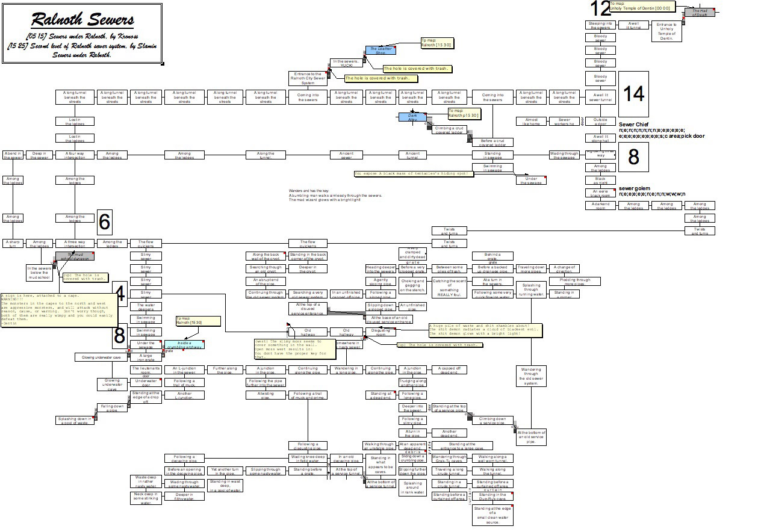758x532 pixels.
Task: Select the Entrance to Unholy Temple room
Action: coord(666,31)
